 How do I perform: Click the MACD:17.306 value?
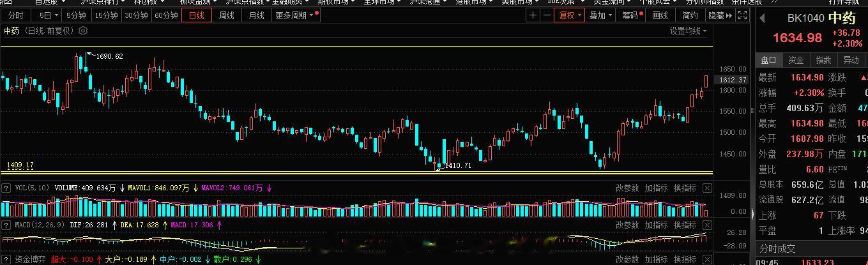(x=192, y=225)
